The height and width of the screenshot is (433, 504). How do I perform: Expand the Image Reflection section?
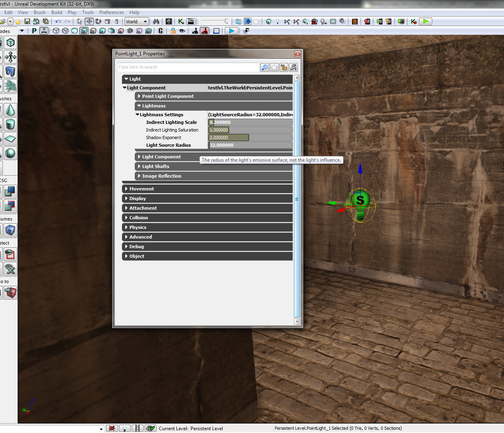pyautogui.click(x=214, y=176)
